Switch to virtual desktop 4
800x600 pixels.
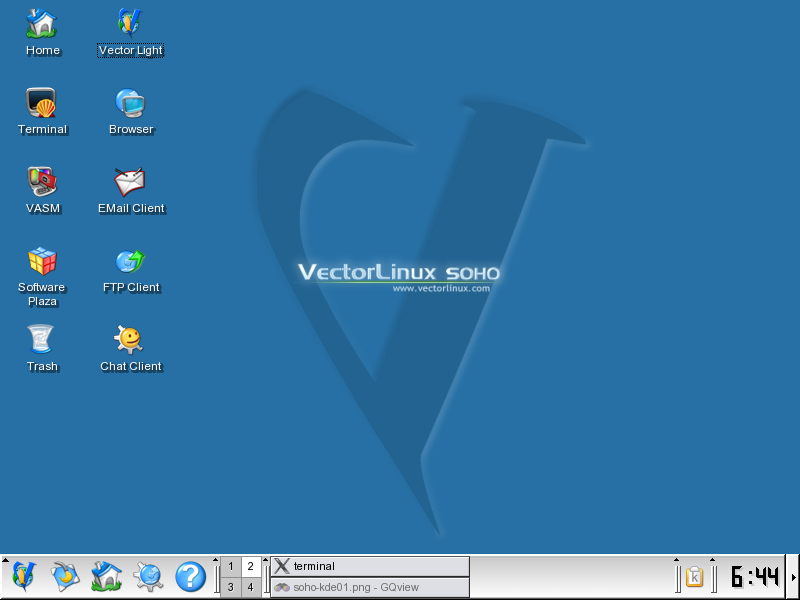pos(251,588)
